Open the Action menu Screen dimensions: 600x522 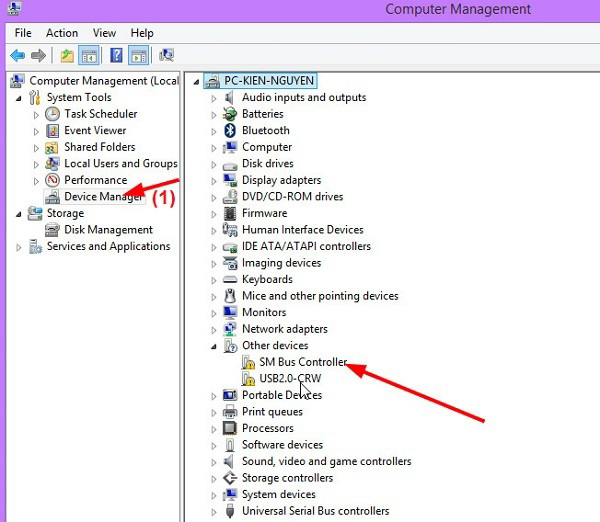[x=62, y=33]
